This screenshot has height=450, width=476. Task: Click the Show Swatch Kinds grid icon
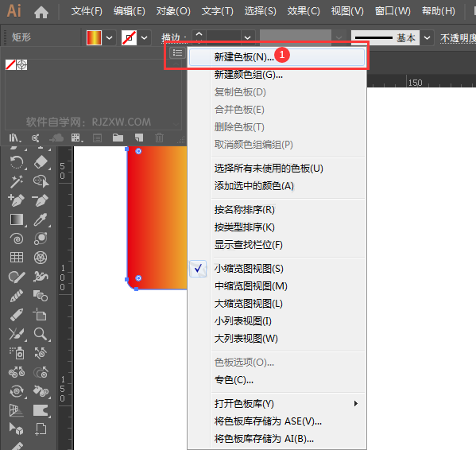click(77, 138)
